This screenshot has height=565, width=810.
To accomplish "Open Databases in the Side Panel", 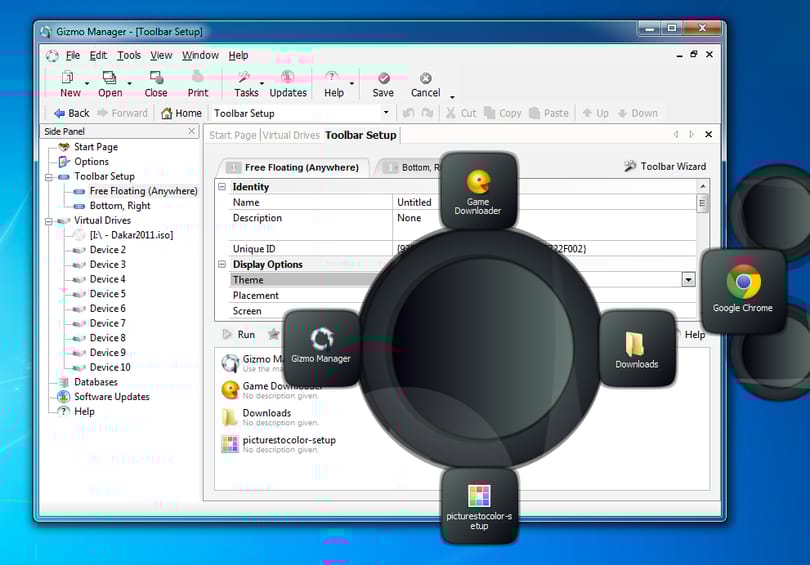I will click(96, 382).
